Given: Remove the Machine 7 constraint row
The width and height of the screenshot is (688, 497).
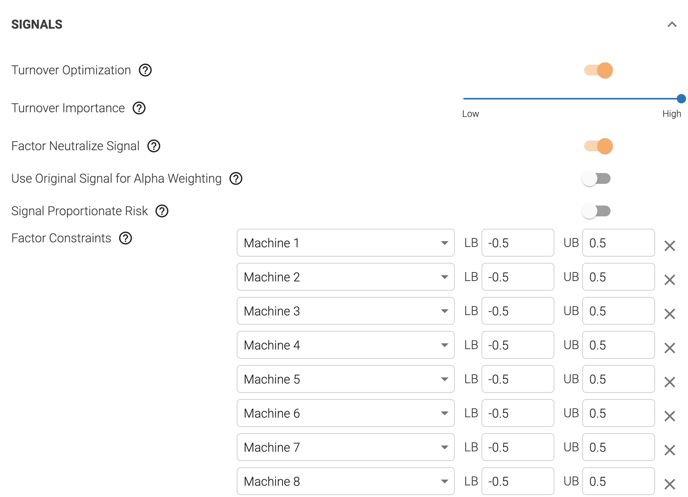Looking at the screenshot, I should click(670, 450).
